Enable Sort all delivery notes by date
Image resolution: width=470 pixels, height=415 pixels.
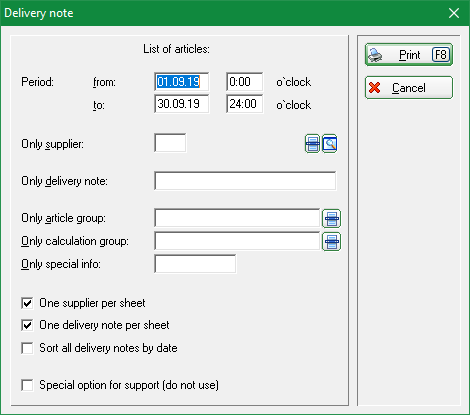coord(27,348)
